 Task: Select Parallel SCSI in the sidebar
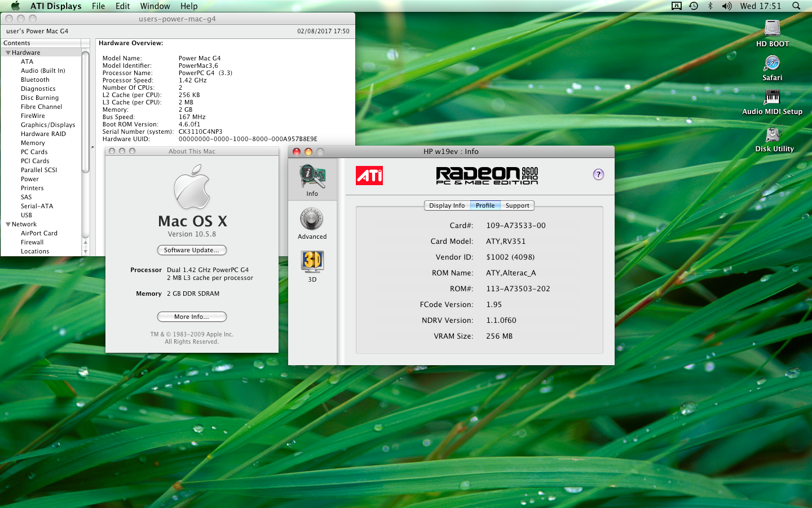click(39, 170)
